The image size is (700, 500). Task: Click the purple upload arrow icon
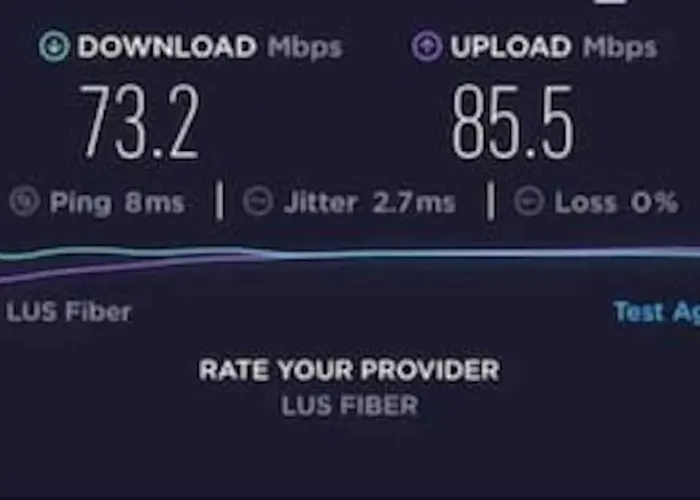coord(427,46)
